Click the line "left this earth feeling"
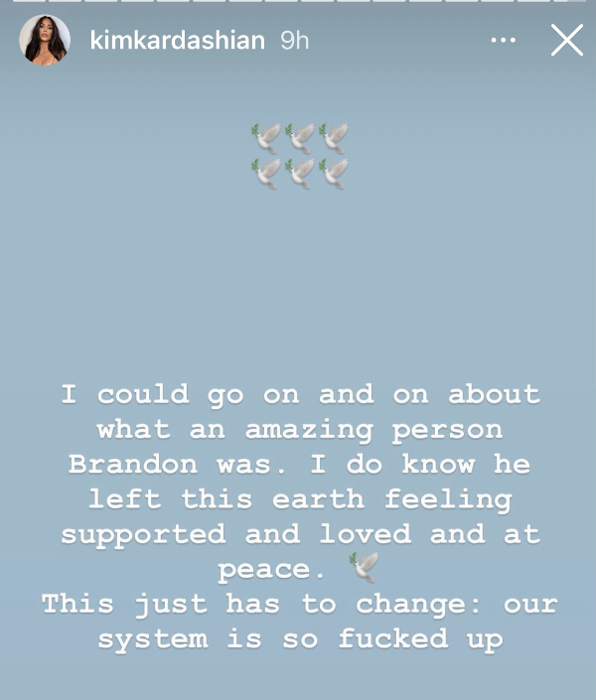Screen dimensions: 596x700 tap(300, 498)
